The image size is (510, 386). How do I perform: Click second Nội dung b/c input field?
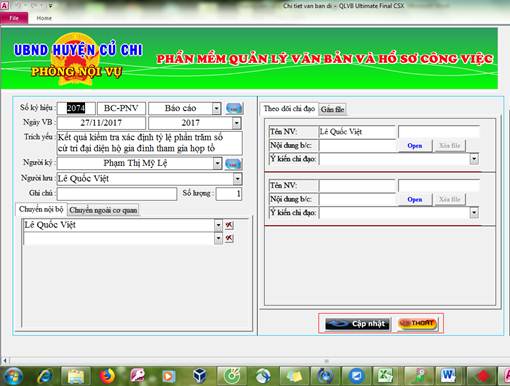[x=357, y=199]
